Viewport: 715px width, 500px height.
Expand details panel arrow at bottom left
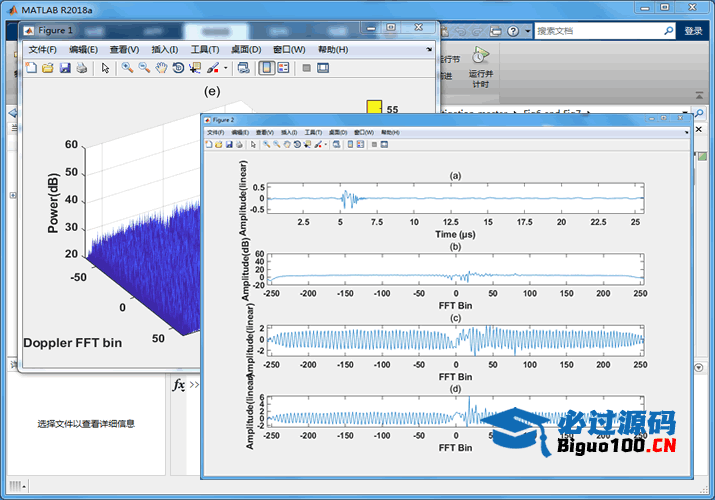click(x=24, y=487)
